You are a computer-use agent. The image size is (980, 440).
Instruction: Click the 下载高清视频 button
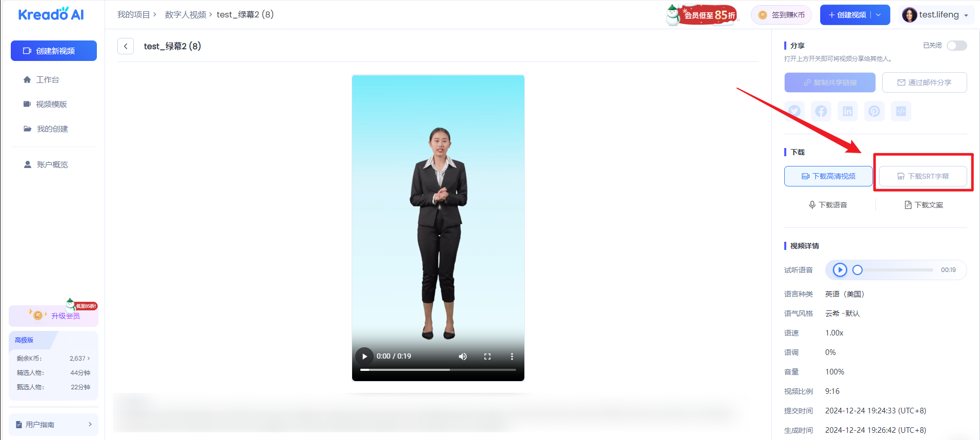(x=828, y=176)
